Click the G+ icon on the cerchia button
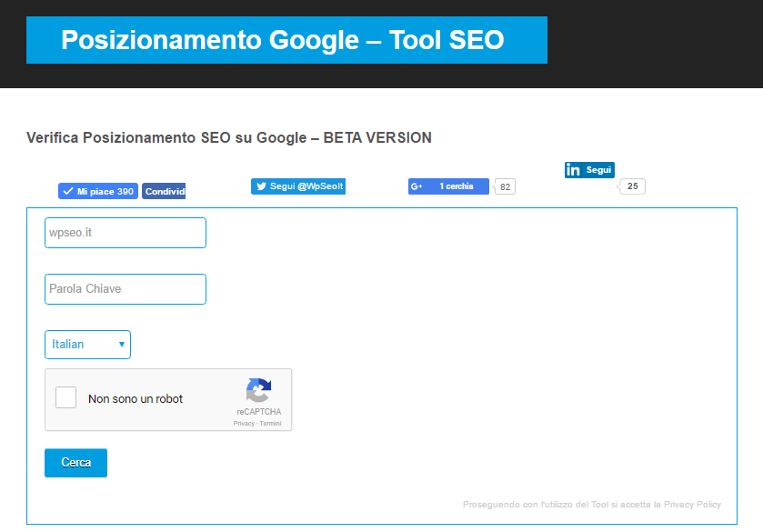The image size is (763, 532). tap(417, 186)
